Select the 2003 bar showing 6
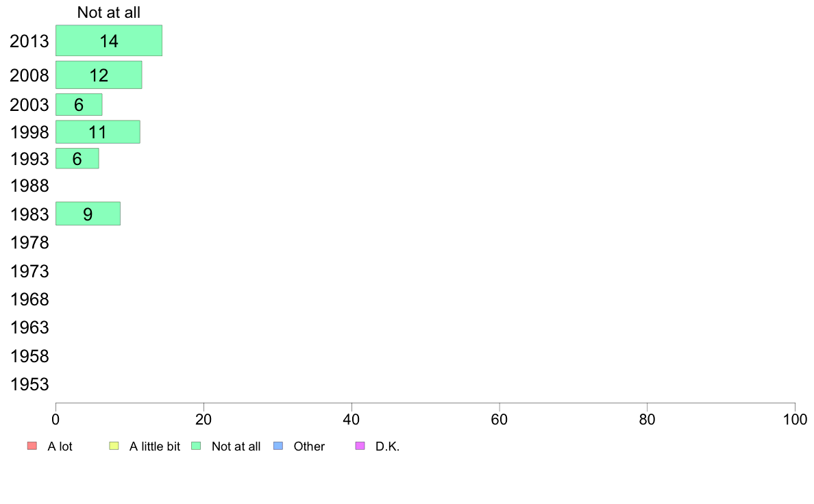814x504 pixels. (x=79, y=104)
